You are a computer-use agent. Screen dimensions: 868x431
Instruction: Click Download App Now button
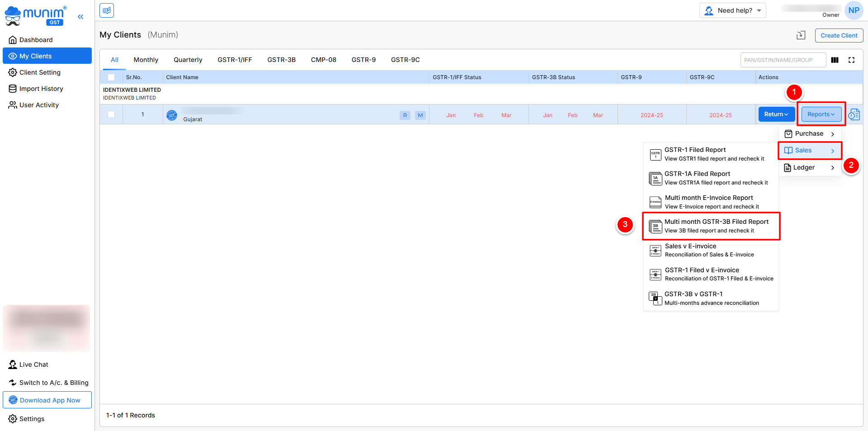point(47,400)
